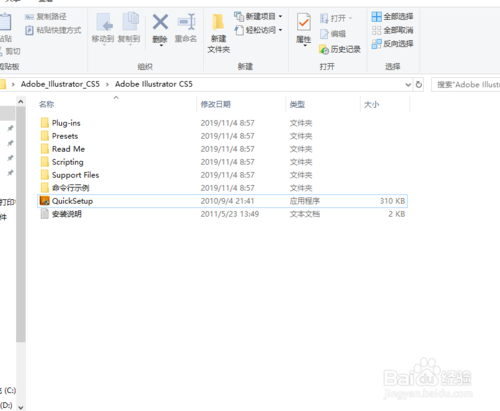
Task: Sort by the Date modified (修改日期) column
Action: point(216,104)
